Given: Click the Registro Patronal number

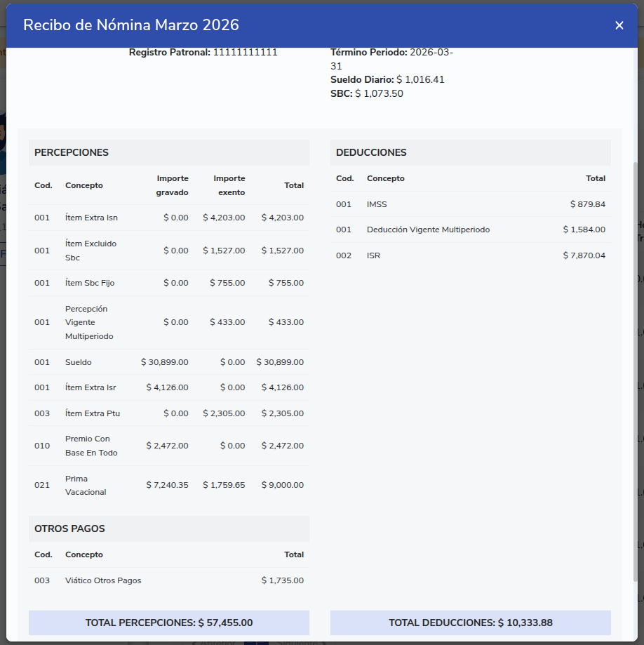Looking at the screenshot, I should [x=246, y=52].
